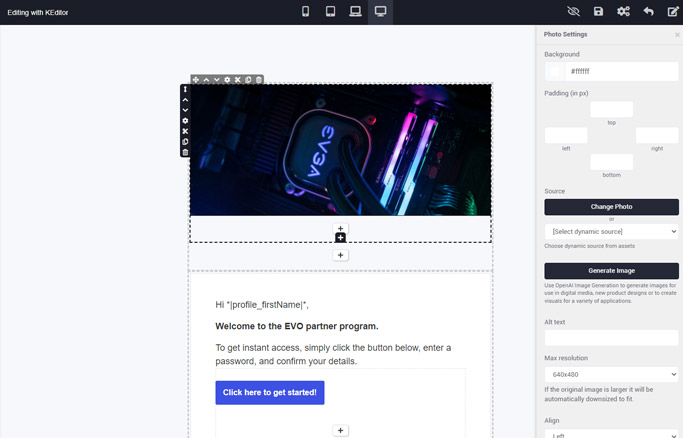Add component with the white plus below the photo

[x=340, y=228]
